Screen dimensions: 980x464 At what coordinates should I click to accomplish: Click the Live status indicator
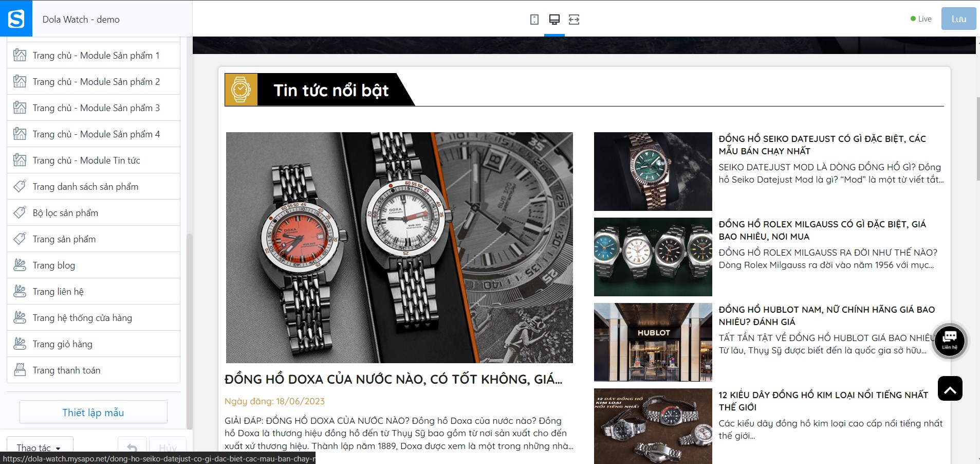[x=921, y=19]
